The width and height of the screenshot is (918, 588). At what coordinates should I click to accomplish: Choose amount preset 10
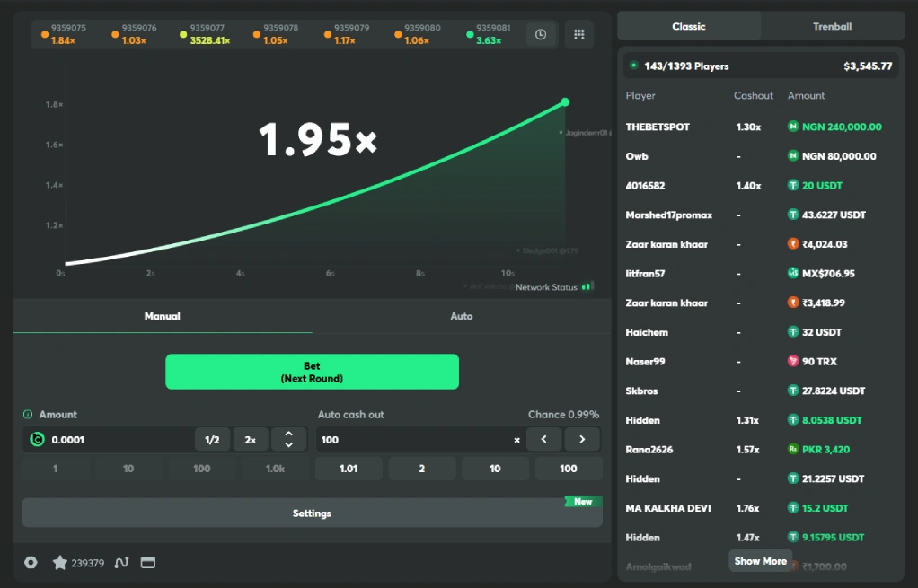(x=128, y=468)
